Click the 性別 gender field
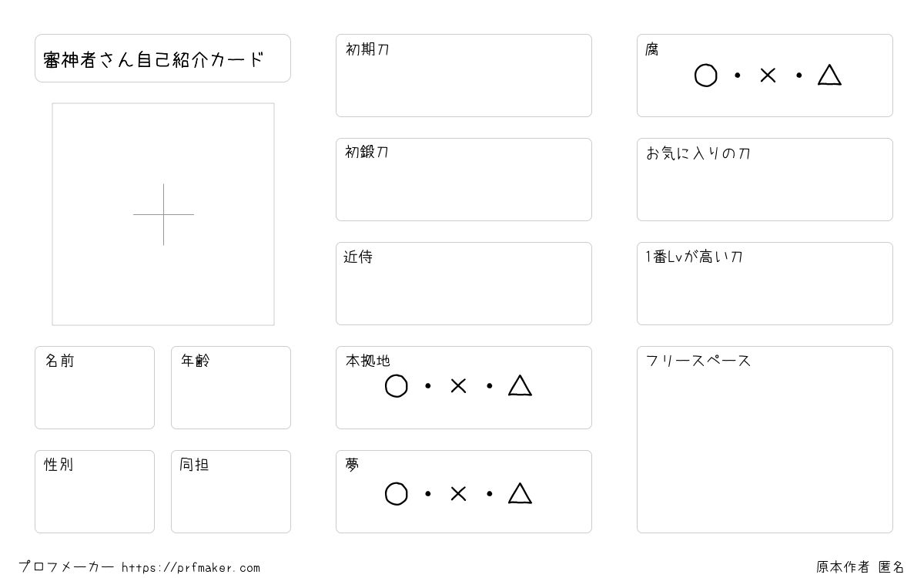924x578 pixels. click(95, 492)
